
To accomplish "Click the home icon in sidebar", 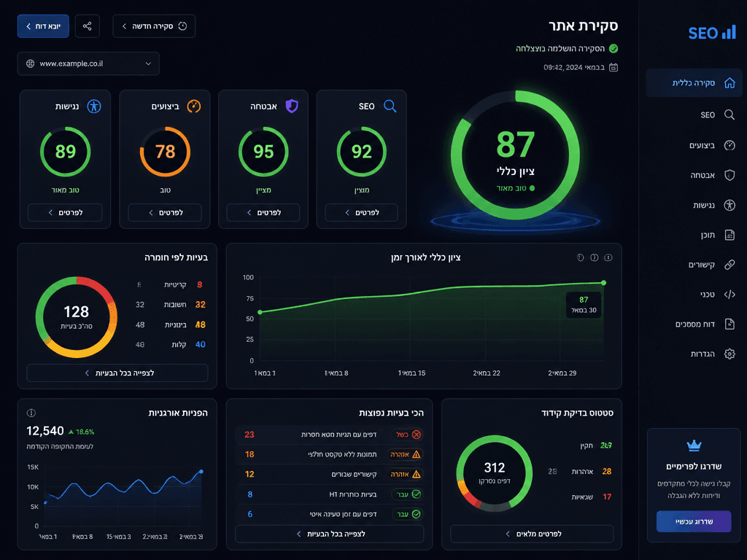I will (729, 83).
